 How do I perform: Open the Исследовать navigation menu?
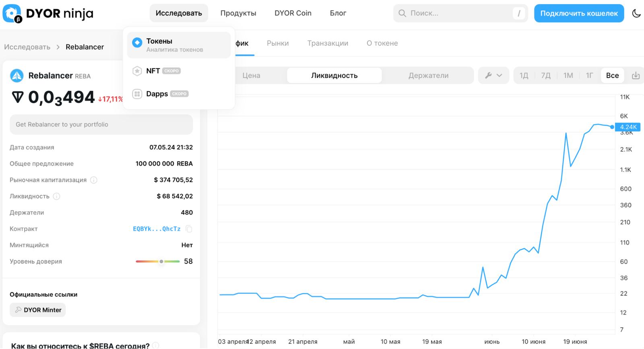click(x=179, y=13)
